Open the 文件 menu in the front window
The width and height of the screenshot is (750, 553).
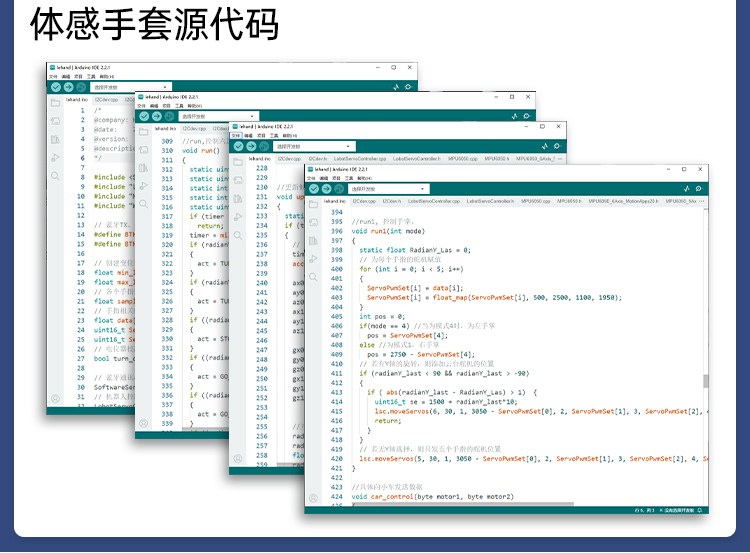point(311,178)
